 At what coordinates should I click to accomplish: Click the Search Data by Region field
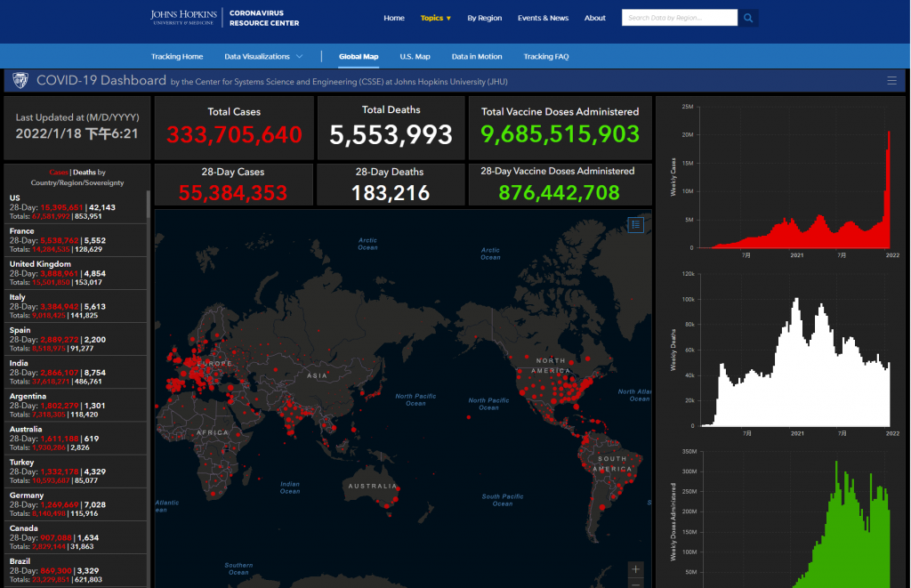coord(680,18)
